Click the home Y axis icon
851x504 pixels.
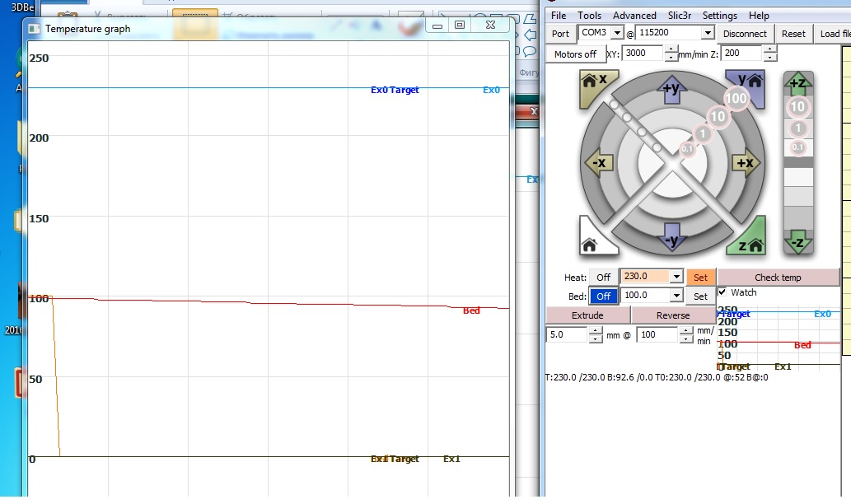(x=748, y=84)
